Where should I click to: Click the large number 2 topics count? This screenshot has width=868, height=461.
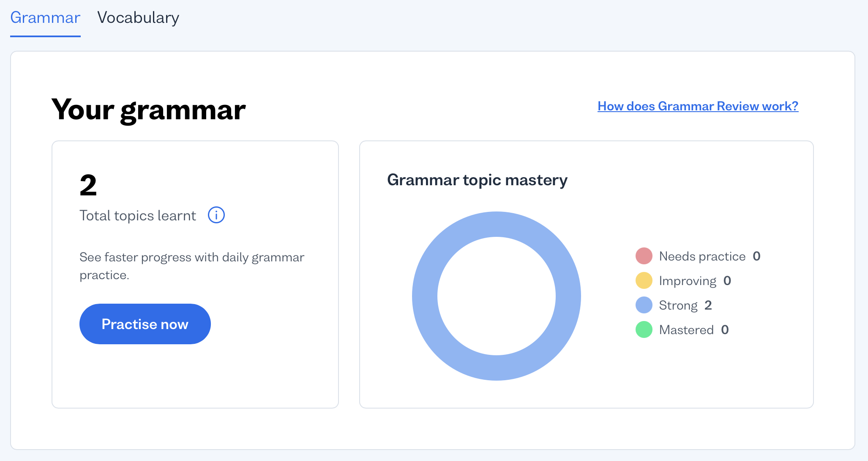[88, 185]
